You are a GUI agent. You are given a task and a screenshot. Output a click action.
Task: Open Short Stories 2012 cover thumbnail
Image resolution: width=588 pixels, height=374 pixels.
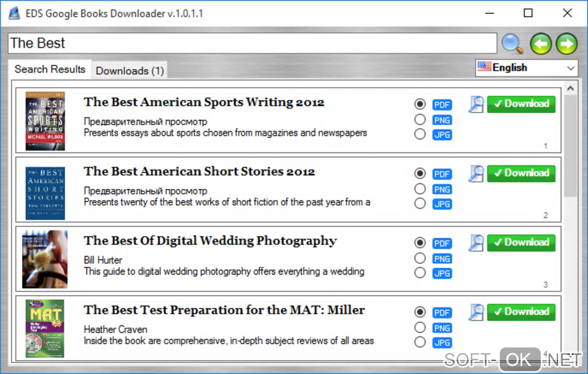[45, 193]
